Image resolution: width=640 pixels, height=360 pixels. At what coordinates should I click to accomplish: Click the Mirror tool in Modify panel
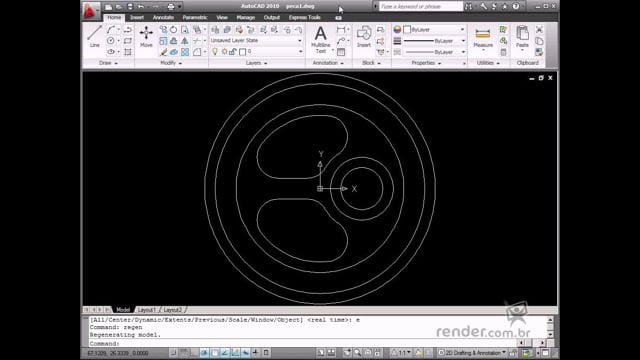(184, 40)
